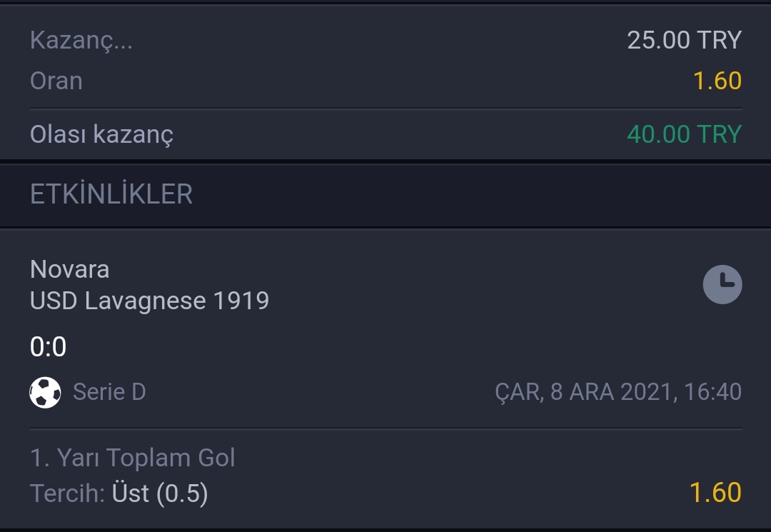This screenshot has height=532, width=771.
Task: Tap the soccer ball sport icon
Action: 45,392
